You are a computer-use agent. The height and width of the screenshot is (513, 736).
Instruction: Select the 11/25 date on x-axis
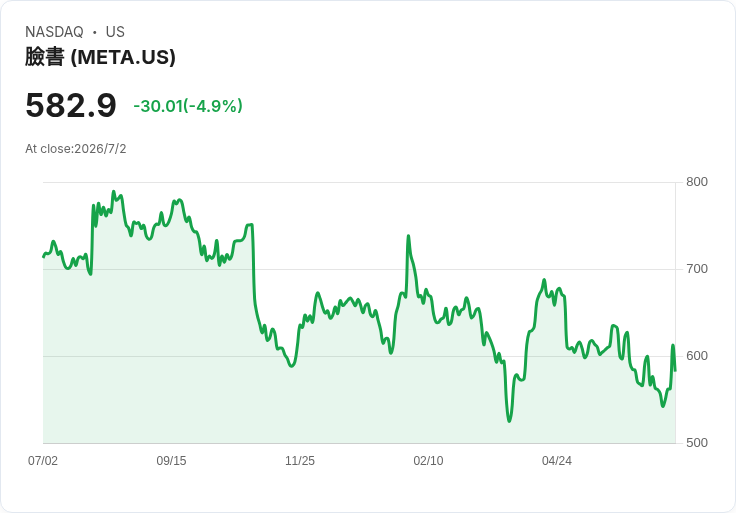click(x=300, y=461)
